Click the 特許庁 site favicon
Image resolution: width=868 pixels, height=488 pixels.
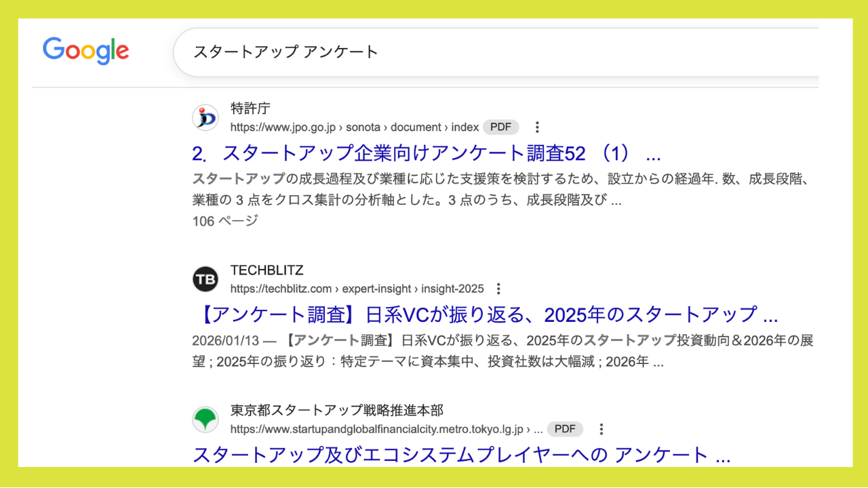point(205,118)
